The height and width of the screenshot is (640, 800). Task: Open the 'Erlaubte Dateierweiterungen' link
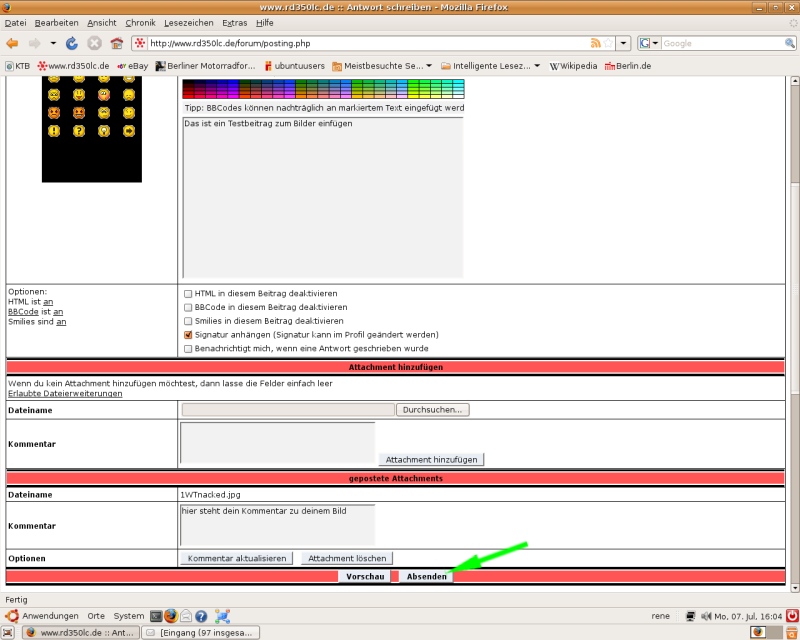(65, 394)
